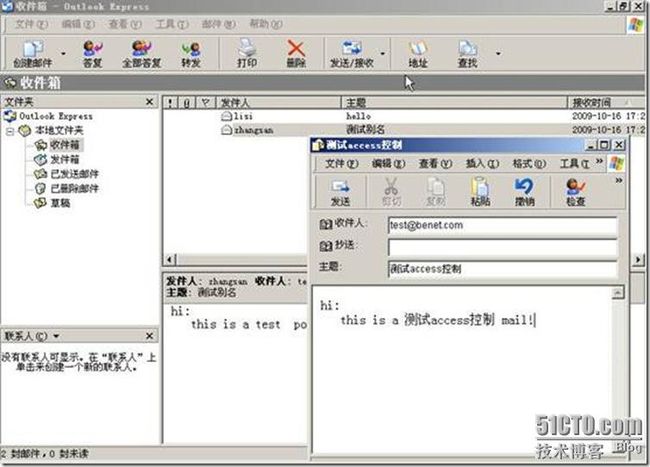Click the Cc (抄送) address book button
650x467 pixels.
337,246
